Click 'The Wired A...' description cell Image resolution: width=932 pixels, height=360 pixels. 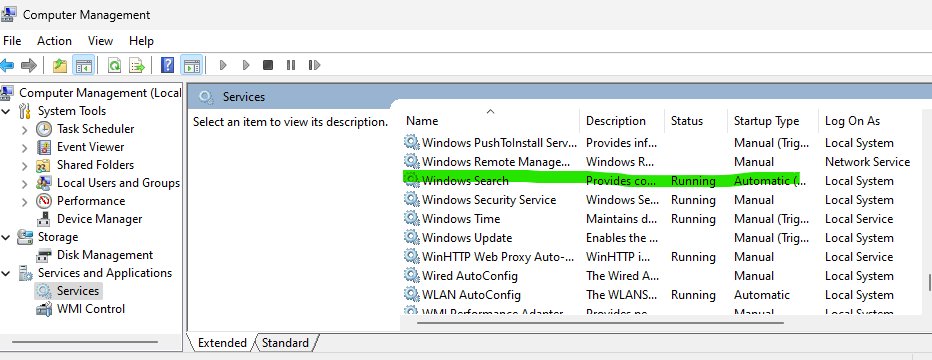pyautogui.click(x=622, y=276)
